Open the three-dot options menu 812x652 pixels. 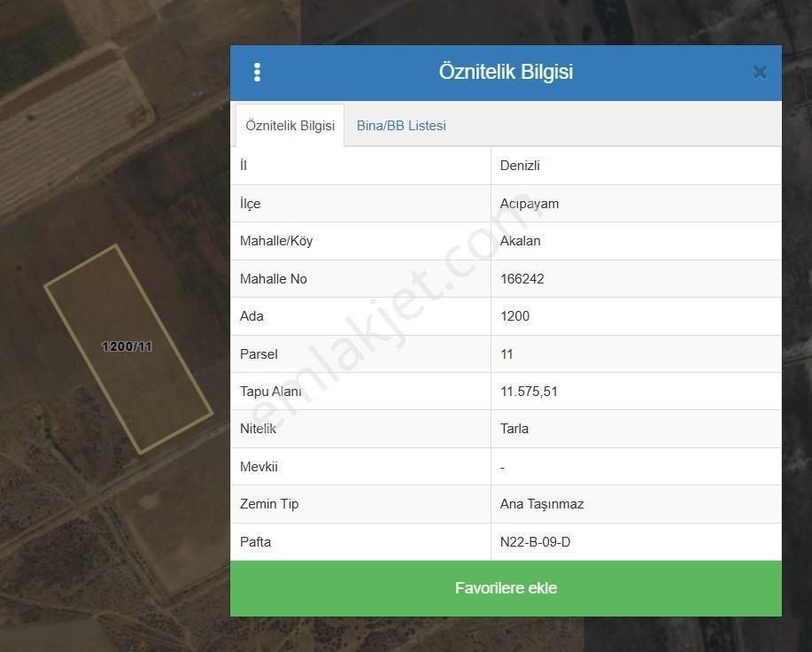(x=258, y=73)
